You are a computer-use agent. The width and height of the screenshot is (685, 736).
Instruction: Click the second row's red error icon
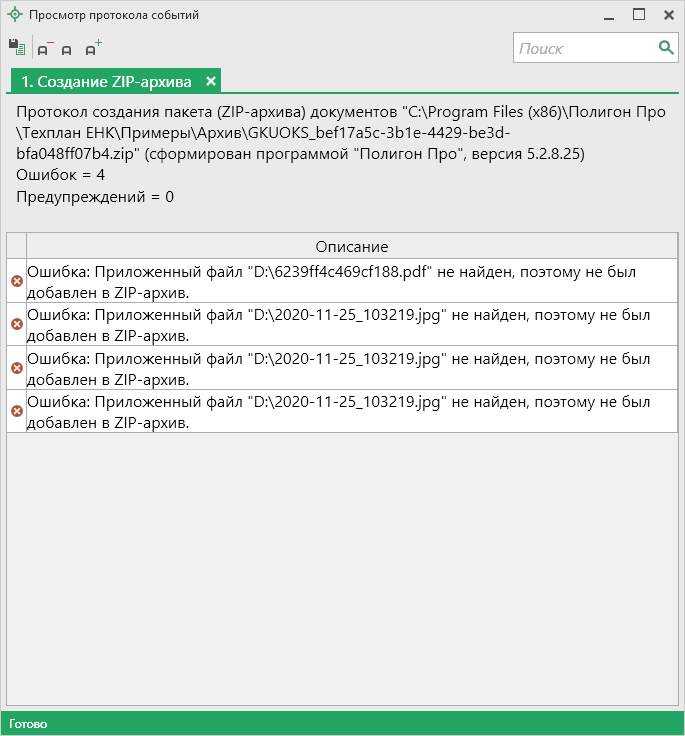[x=16, y=324]
